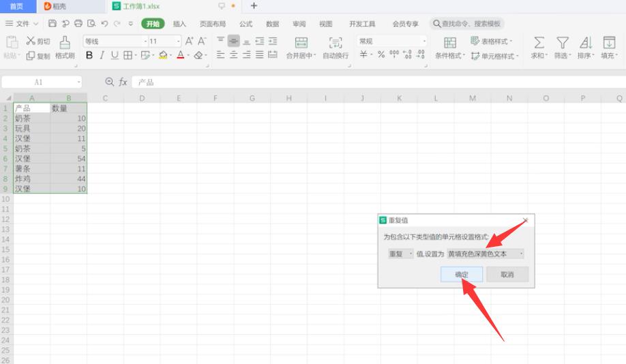Toggle center horizontal alignment
The height and width of the screenshot is (364, 626).
pos(233,55)
